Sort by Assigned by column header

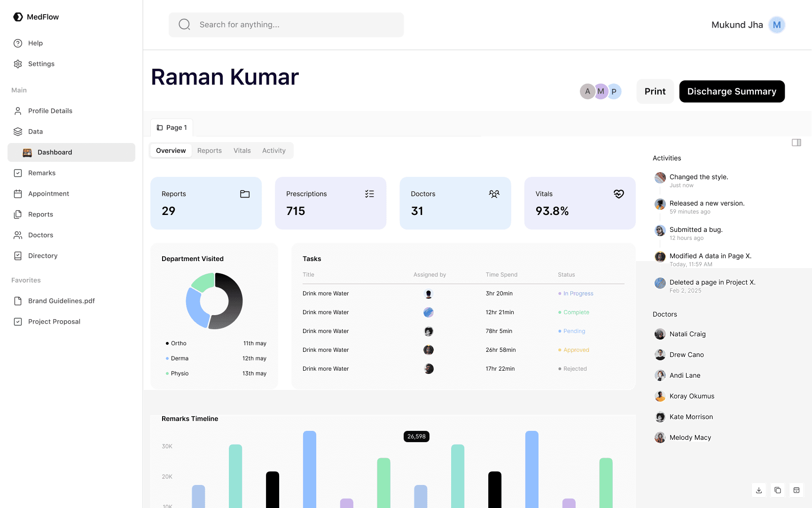[429, 275]
